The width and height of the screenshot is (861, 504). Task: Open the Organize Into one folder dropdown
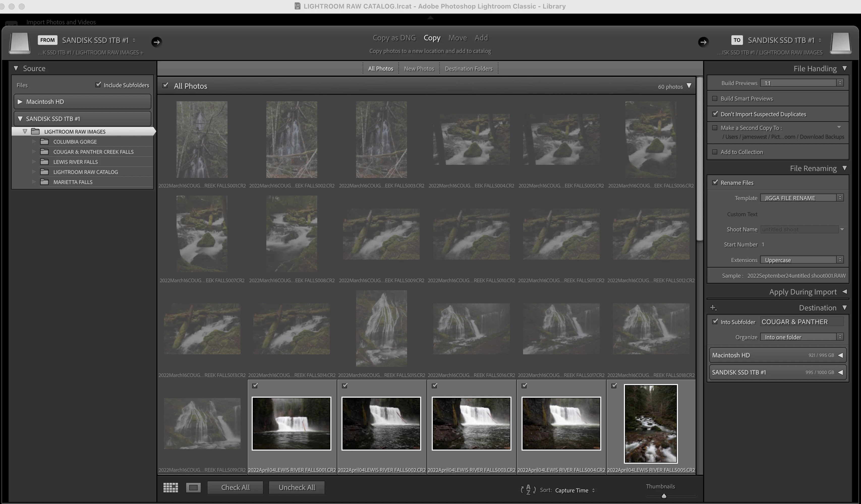click(x=801, y=337)
